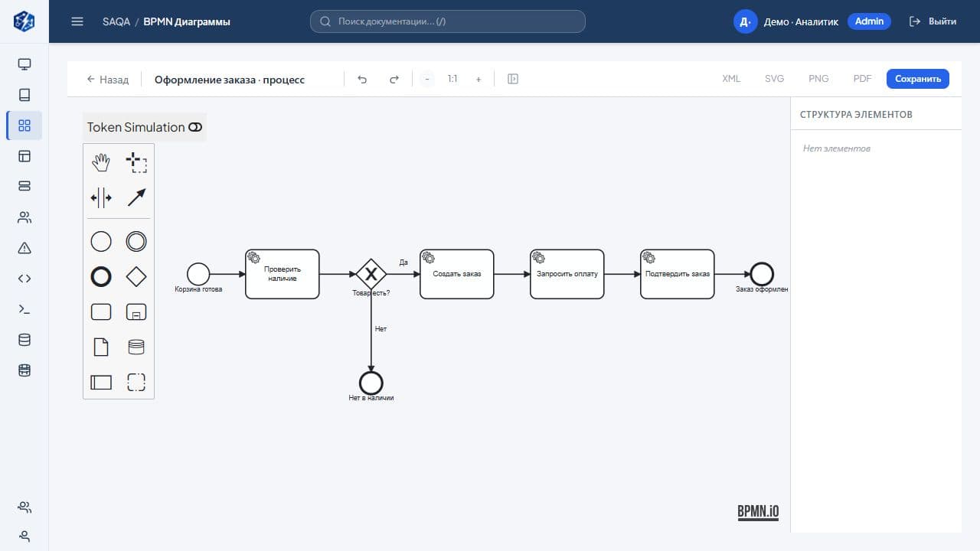Create intermediate event from palette
Image resolution: width=980 pixels, height=551 pixels.
click(136, 242)
